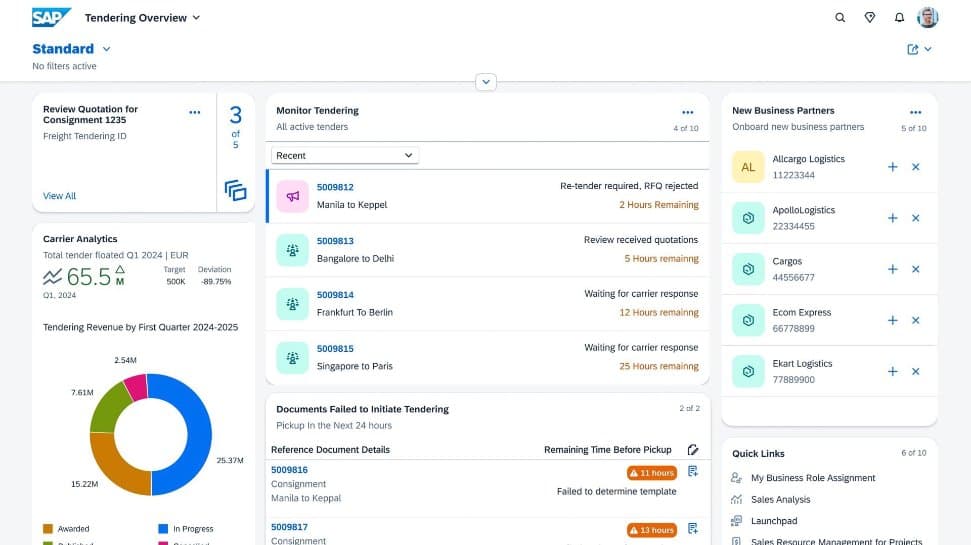Click the action icon for document 5009816
This screenshot has width=971, height=545.
tap(693, 472)
